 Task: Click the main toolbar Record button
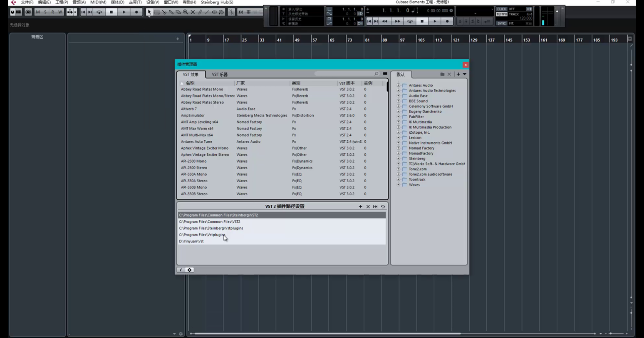click(x=137, y=12)
